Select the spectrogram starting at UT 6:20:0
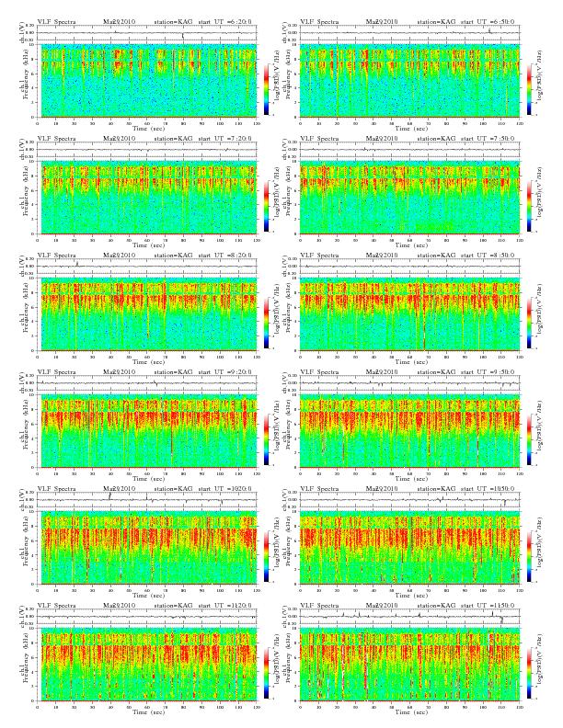This screenshot has width=563, height=728. point(149,81)
